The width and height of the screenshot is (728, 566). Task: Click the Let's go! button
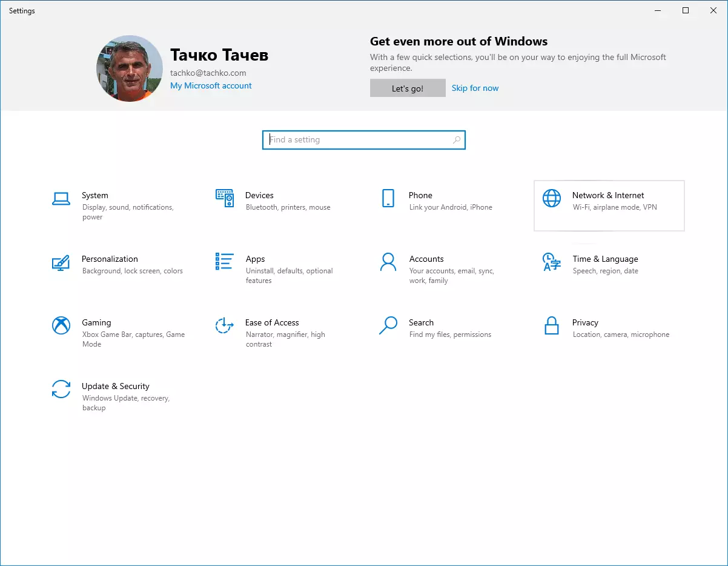coord(408,88)
